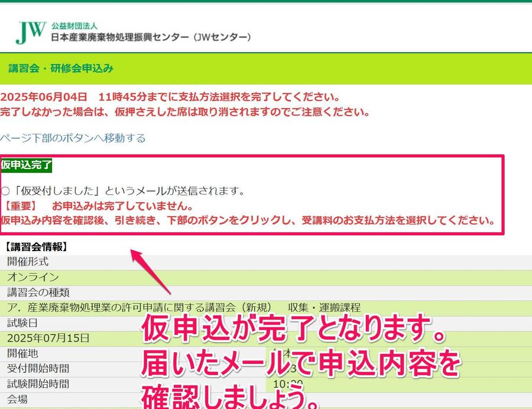Viewport: 532px width, 409px height.
Task: Click the 会場 row label
Action: [17, 399]
